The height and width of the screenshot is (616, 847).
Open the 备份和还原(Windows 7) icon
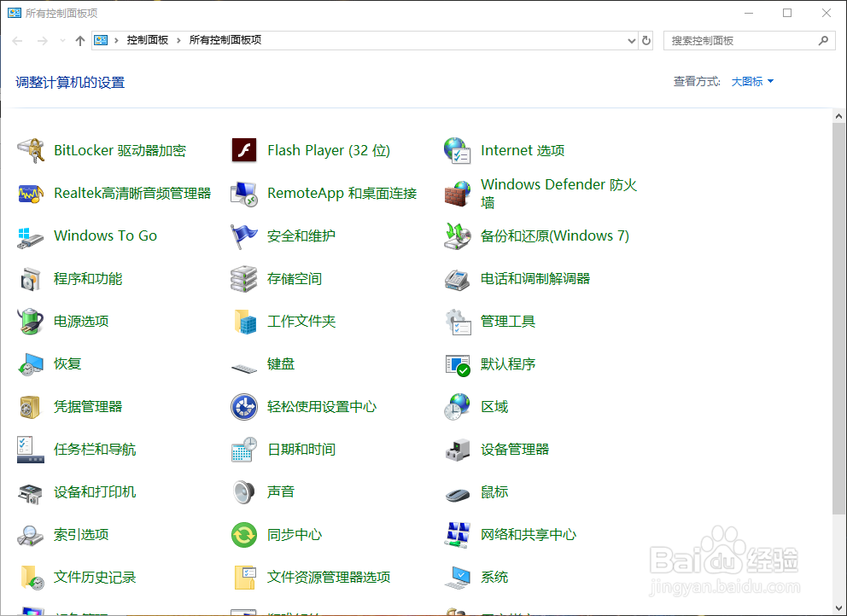pyautogui.click(x=458, y=236)
